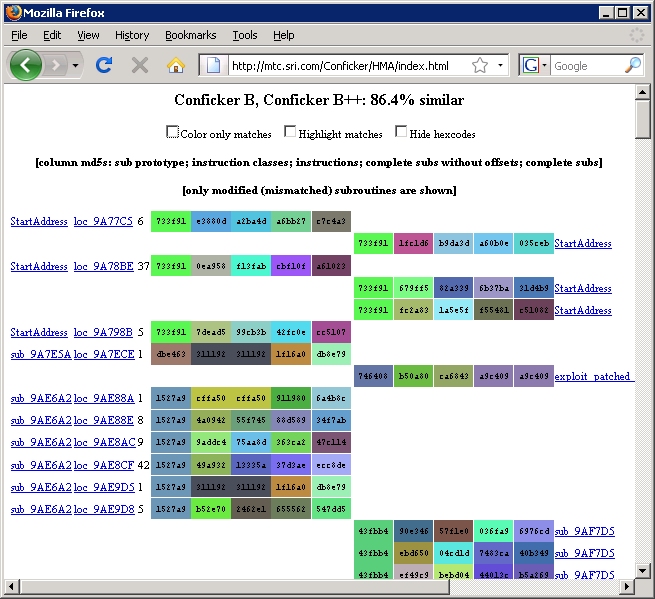Image resolution: width=655 pixels, height=599 pixels.
Task: Click inside the Google search field
Action: click(x=588, y=66)
